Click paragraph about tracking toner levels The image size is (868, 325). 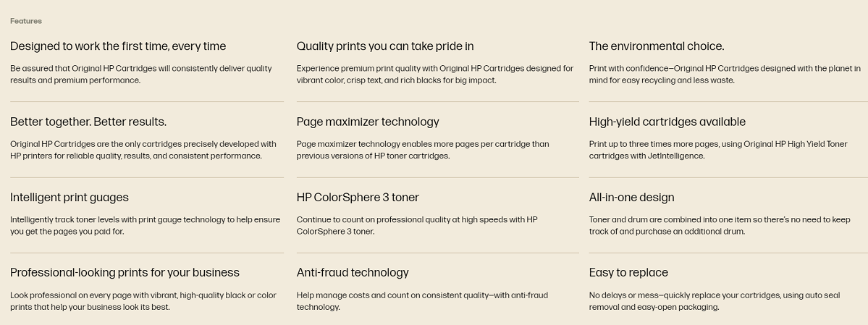(x=145, y=225)
